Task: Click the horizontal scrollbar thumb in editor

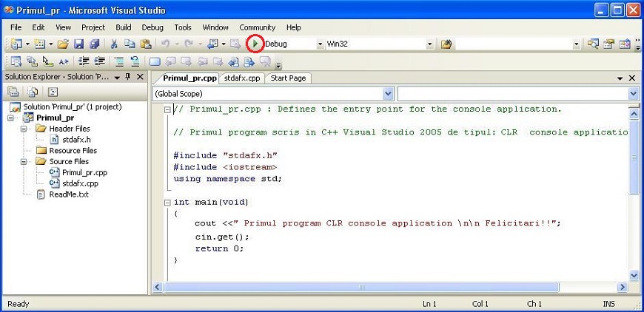Action: 361,287
